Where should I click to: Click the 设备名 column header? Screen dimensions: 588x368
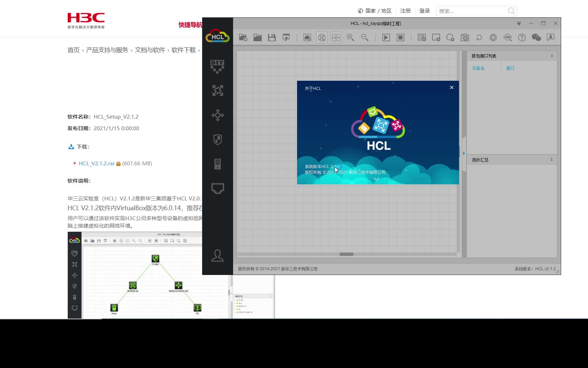tap(478, 68)
